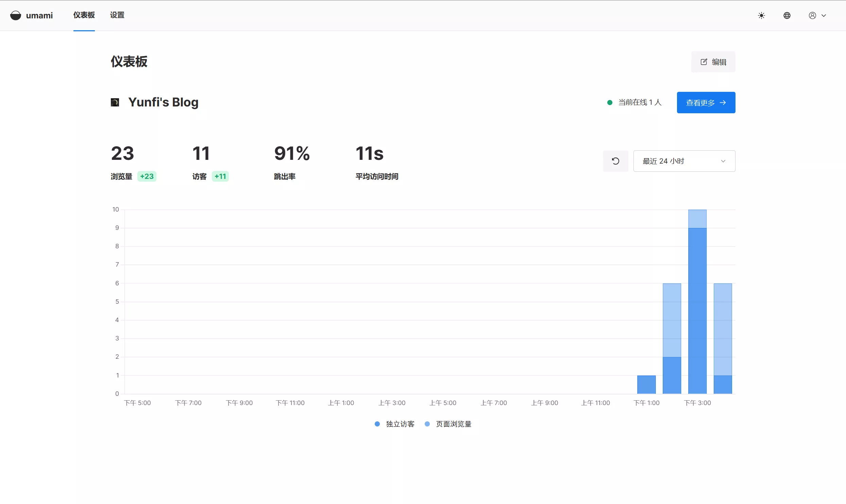Click the user account icon
This screenshot has width=846, height=504.
coord(812,15)
